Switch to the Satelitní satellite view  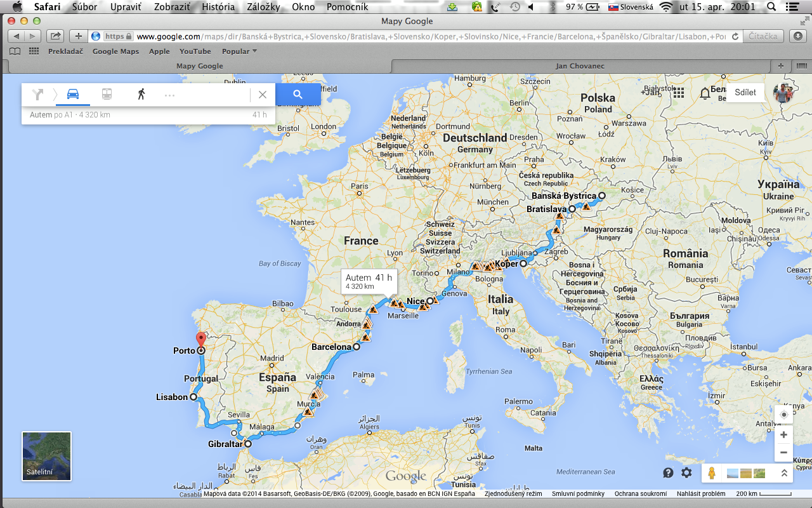point(46,456)
